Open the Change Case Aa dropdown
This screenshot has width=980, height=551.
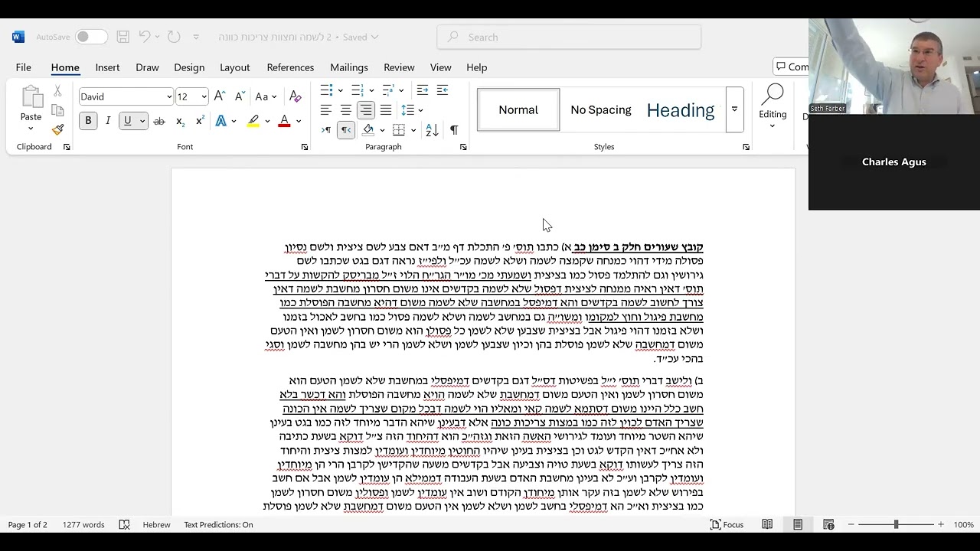point(266,96)
